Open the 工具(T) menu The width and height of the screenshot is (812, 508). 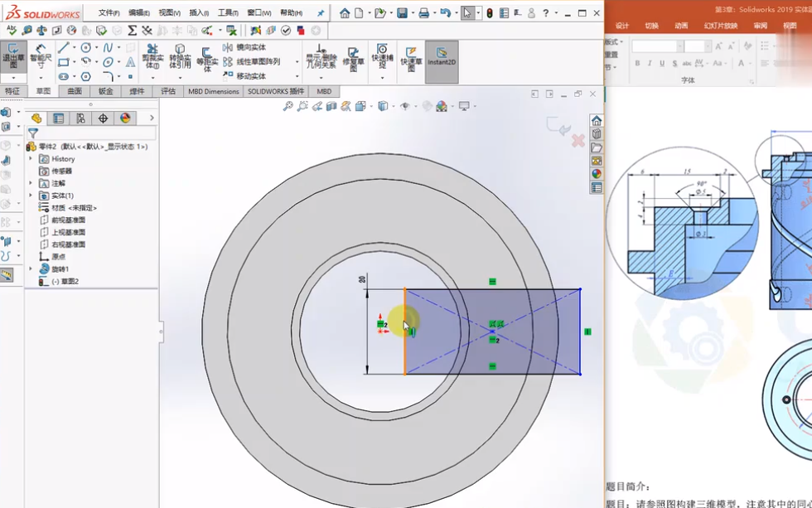tap(228, 13)
